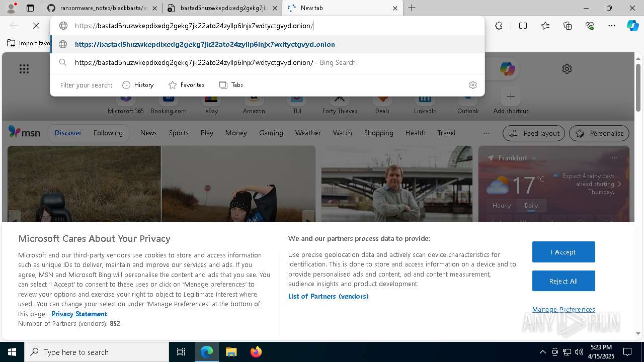Switch to the ransomware_notes GitHub tab
Viewport: 644px width, 362px height.
(x=103, y=8)
